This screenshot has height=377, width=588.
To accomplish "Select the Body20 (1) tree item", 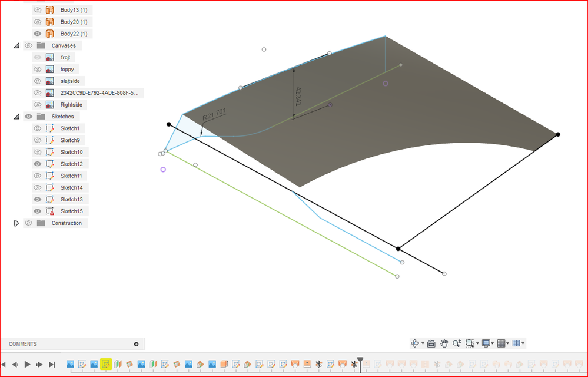I will point(74,22).
